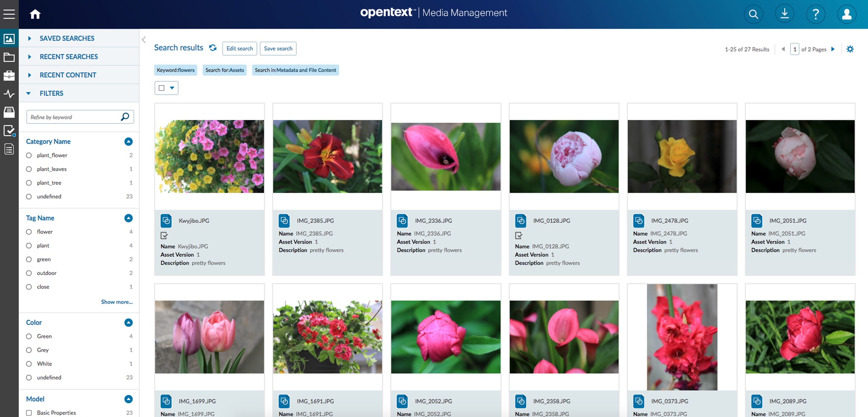Viewport: 868px width, 417px height.
Task: Submit the refine by keyword magnifier
Action: 125,117
